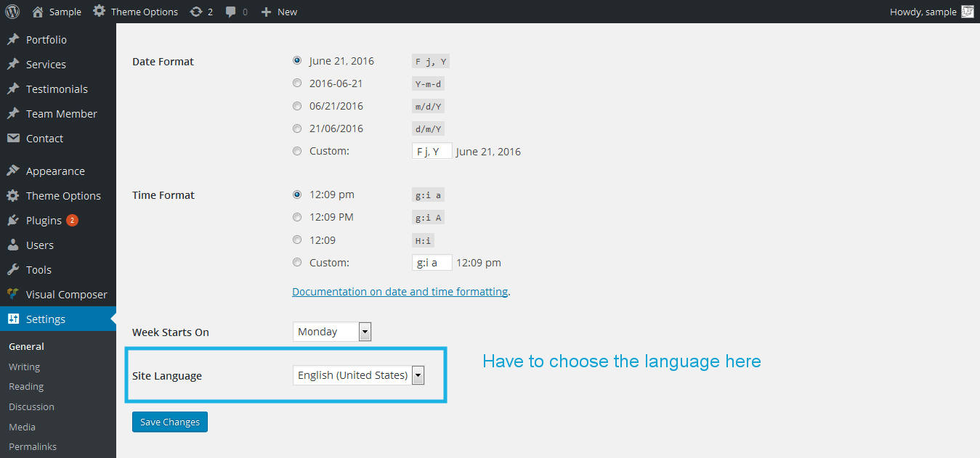Click the WordPress logo icon
Screen dimensions: 980x458
point(12,12)
